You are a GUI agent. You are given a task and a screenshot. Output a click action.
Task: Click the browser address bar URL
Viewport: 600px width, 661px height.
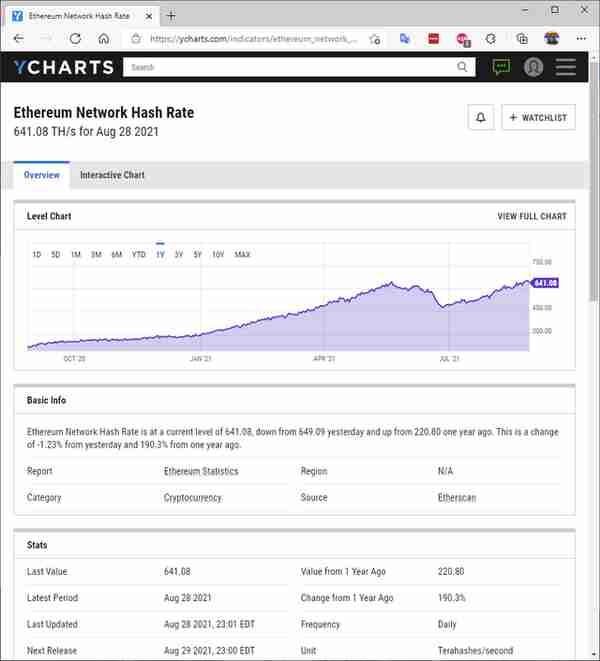(254, 39)
